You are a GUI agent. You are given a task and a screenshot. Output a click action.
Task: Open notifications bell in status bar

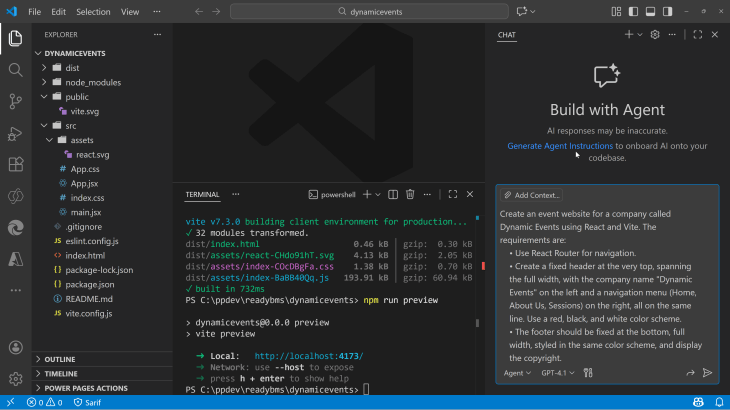(x=719, y=402)
